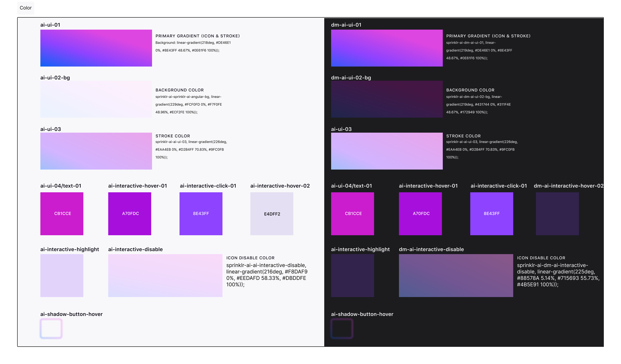Click the light panel A70FDC hover swatch

(x=130, y=214)
